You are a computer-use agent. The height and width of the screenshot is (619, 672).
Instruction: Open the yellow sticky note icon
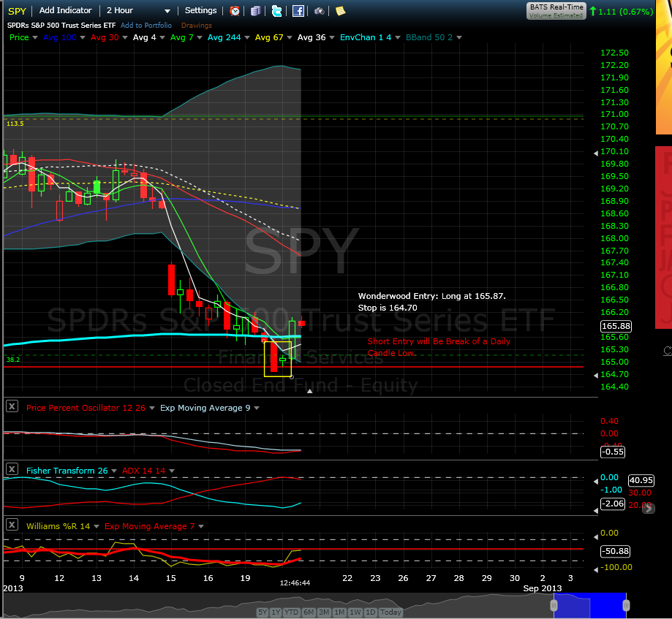coord(340,11)
